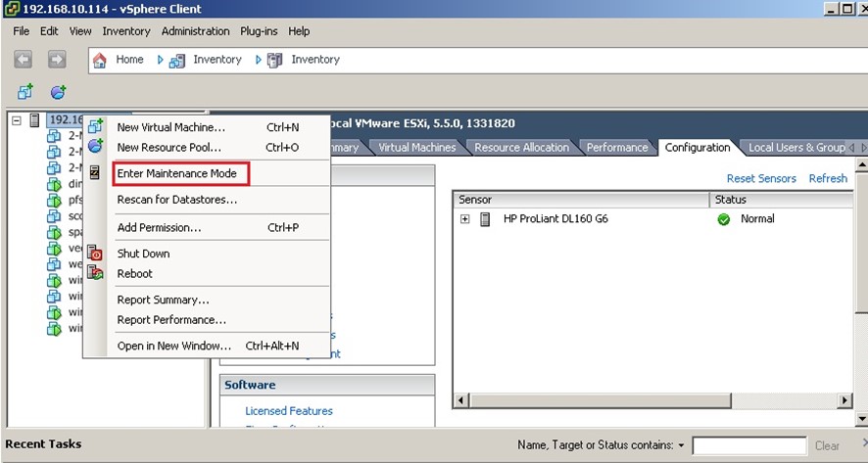Screen dimensions: 868x463
Task: Select the powered-on VM icon beside 'din'
Action: point(54,184)
